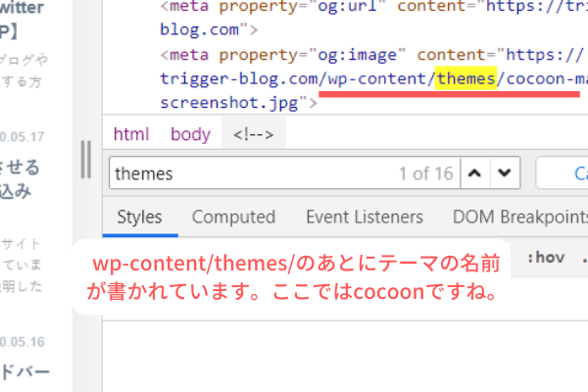Open the Computed tab
The image size is (588, 392).
point(233,218)
